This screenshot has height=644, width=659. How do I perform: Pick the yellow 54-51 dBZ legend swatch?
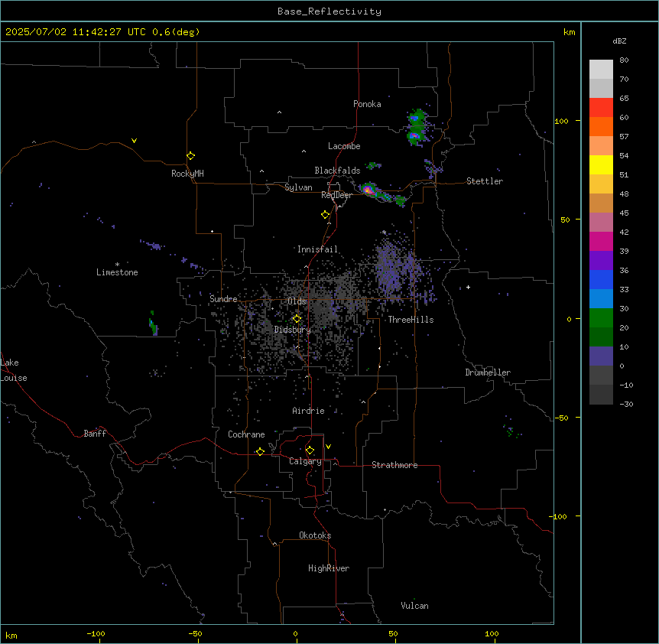pos(601,164)
